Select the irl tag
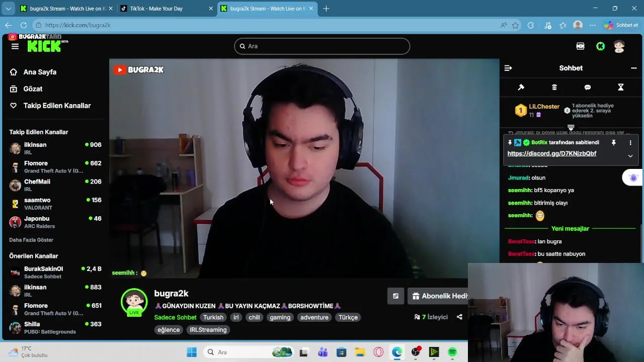 pos(236,317)
